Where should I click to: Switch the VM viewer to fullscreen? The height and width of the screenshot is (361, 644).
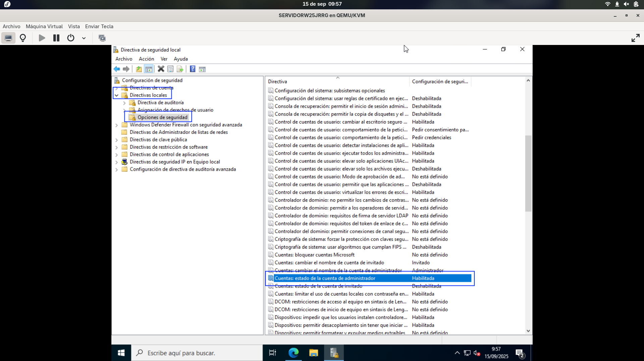(635, 38)
